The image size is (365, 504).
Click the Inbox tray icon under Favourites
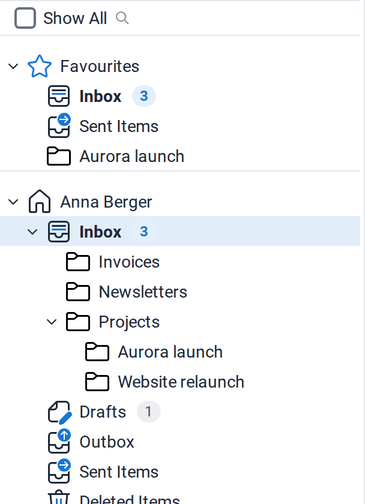[59, 96]
